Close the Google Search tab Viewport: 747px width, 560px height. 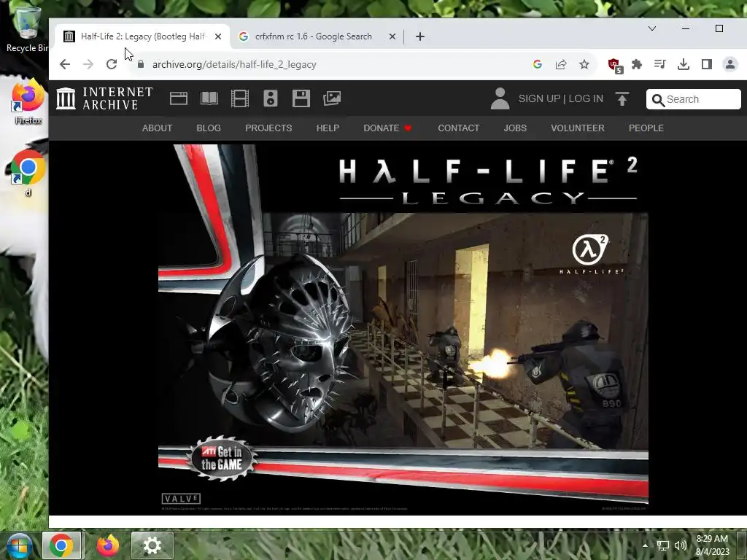pyautogui.click(x=392, y=36)
